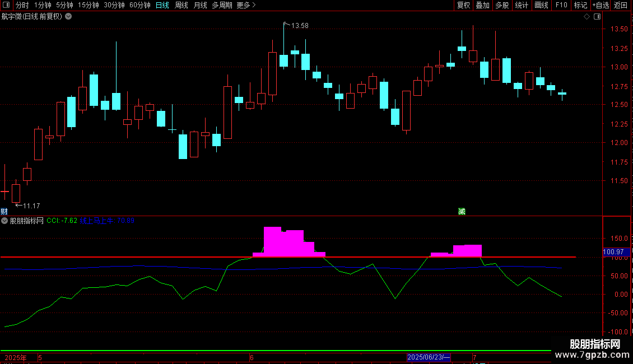
Task: Click the 2025年 label on the time axis
Action: click(16, 358)
